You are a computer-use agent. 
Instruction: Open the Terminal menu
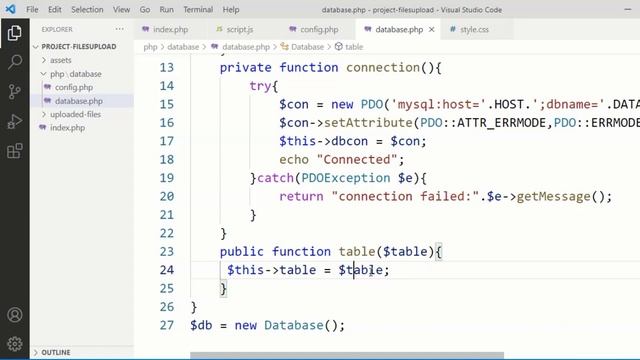(x=198, y=9)
